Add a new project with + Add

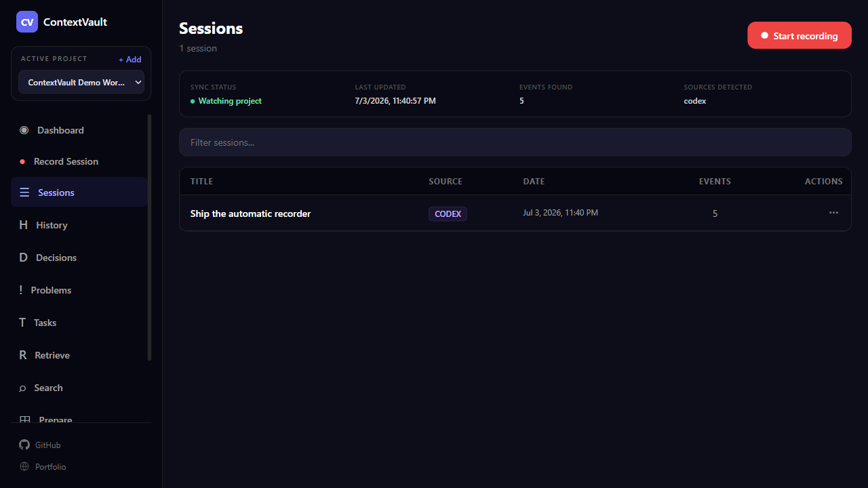pyautogui.click(x=130, y=60)
